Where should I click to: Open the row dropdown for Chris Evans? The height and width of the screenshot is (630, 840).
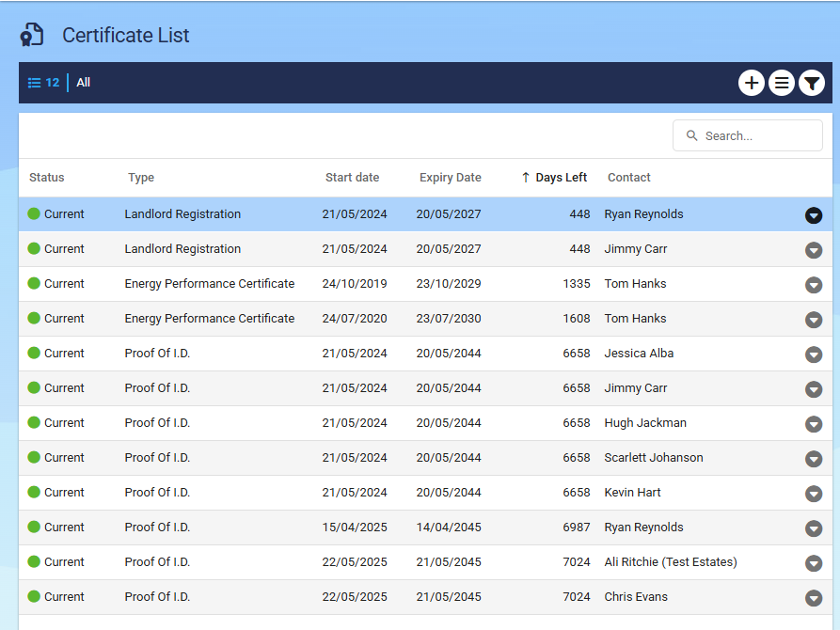coord(814,598)
